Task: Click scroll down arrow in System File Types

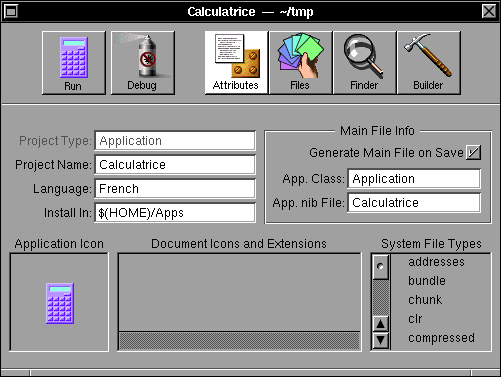Action: click(380, 340)
